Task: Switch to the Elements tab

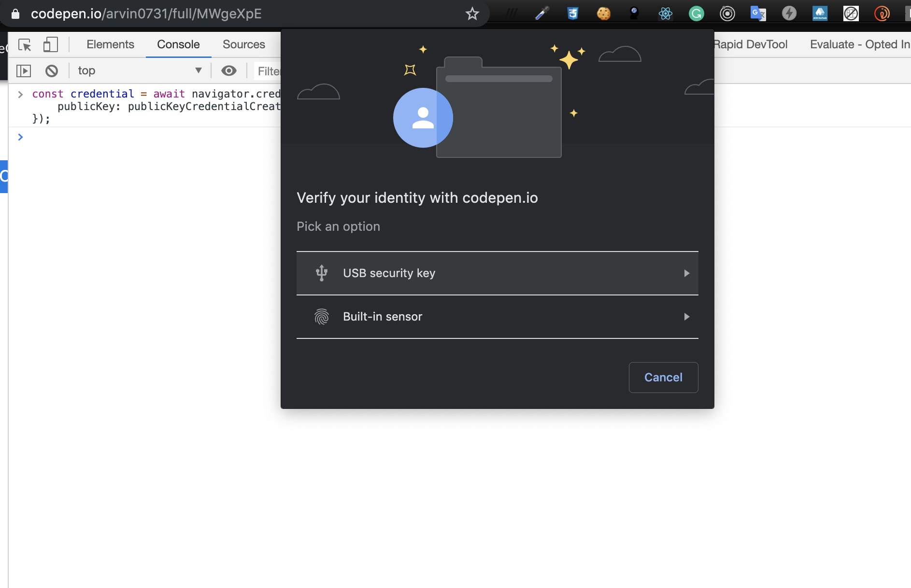Action: [x=110, y=44]
